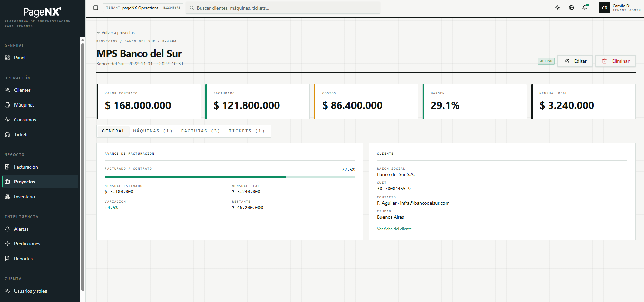This screenshot has width=644, height=302.
Task: Click the +4.5% variación value
Action: pyautogui.click(x=111, y=208)
